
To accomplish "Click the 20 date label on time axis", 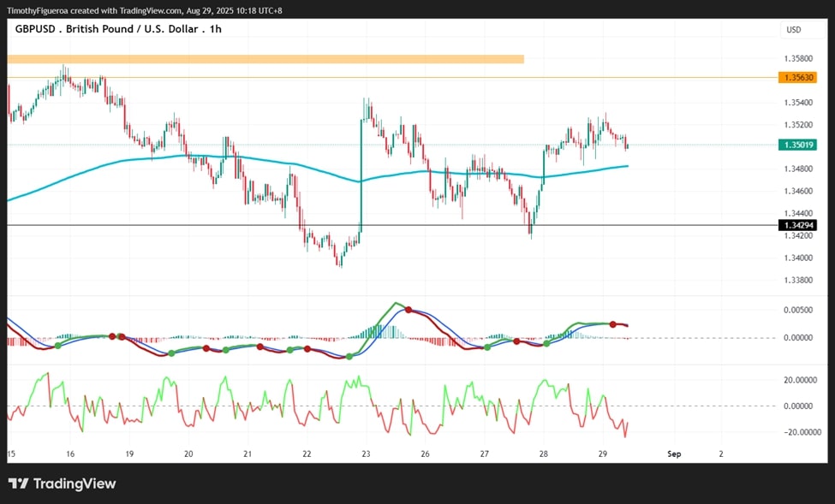I will (x=188, y=454).
